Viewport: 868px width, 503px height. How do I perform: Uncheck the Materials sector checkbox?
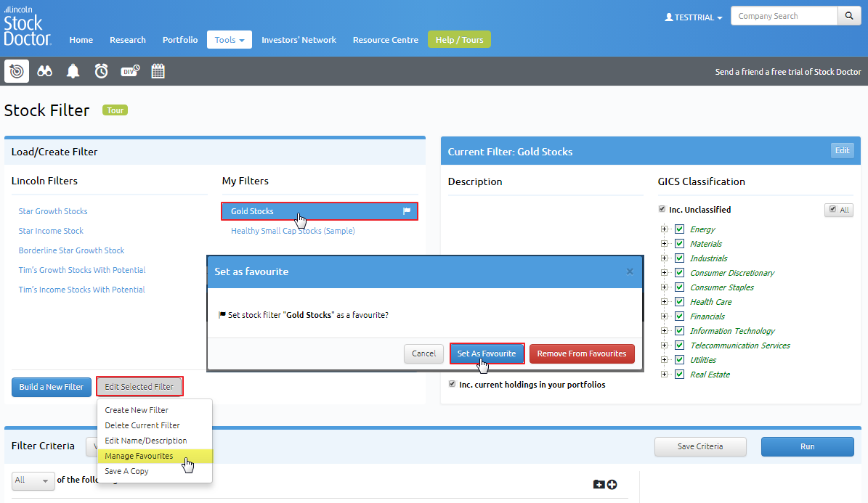tap(680, 243)
